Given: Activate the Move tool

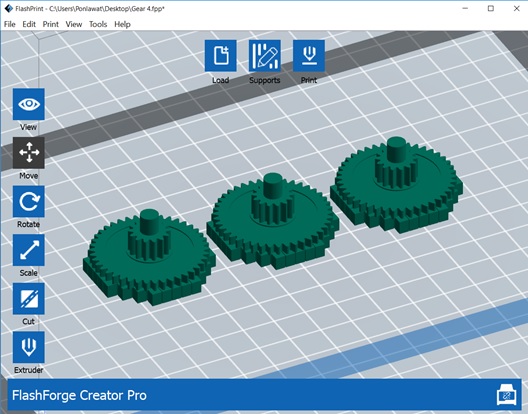Looking at the screenshot, I should 29,153.
